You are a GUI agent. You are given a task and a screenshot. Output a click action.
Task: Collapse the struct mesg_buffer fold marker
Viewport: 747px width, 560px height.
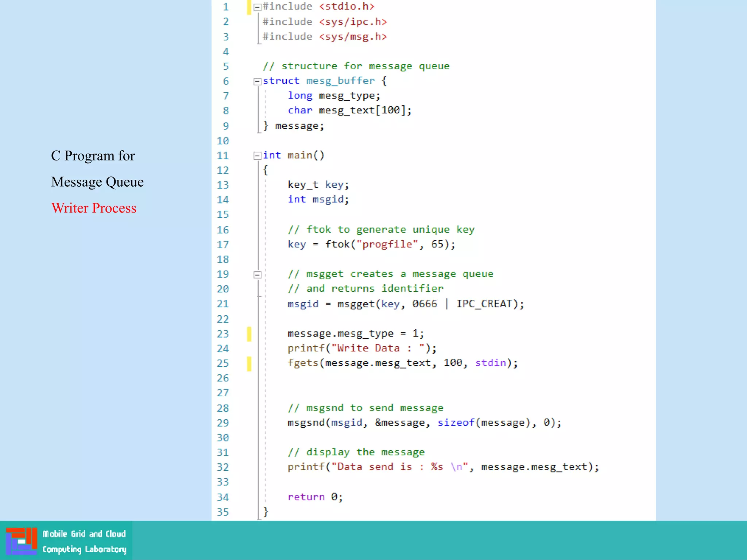(x=257, y=81)
